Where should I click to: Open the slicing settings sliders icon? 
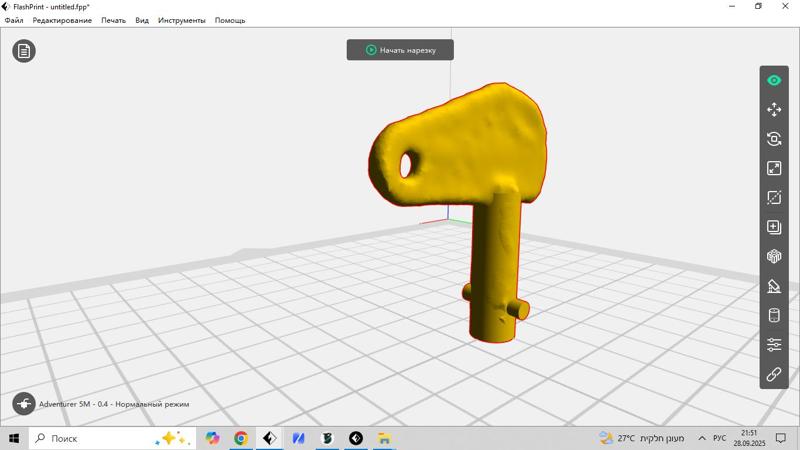(774, 344)
